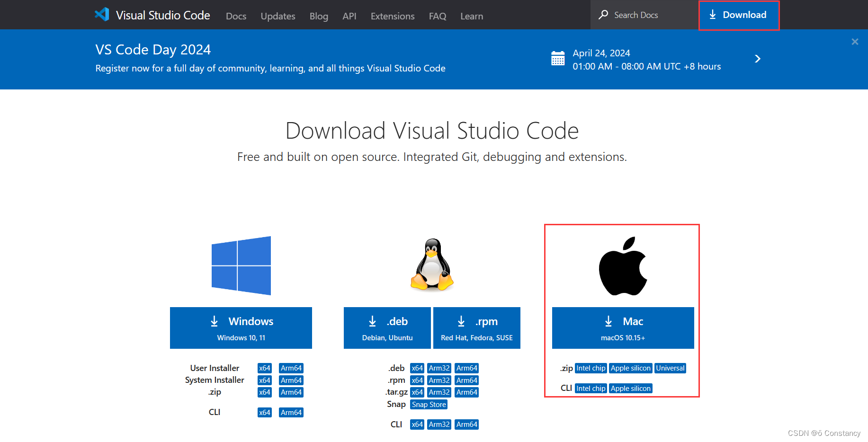This screenshot has height=442, width=868.
Task: Select Universal for Mac .zip
Action: coord(671,368)
